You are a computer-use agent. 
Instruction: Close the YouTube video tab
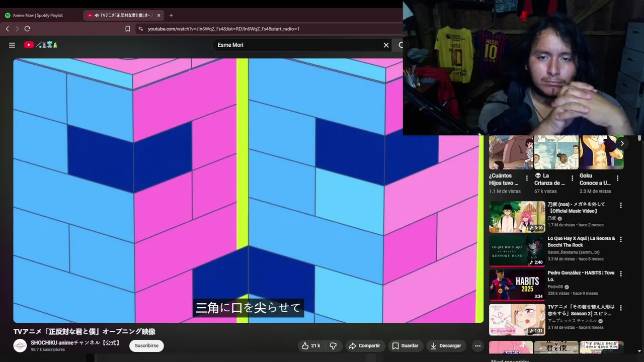pos(158,15)
